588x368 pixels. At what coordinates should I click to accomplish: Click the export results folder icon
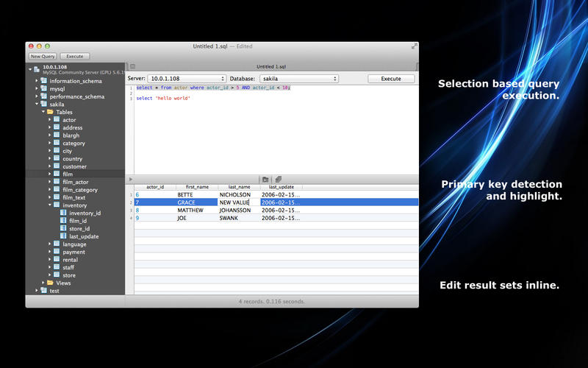pos(265,180)
